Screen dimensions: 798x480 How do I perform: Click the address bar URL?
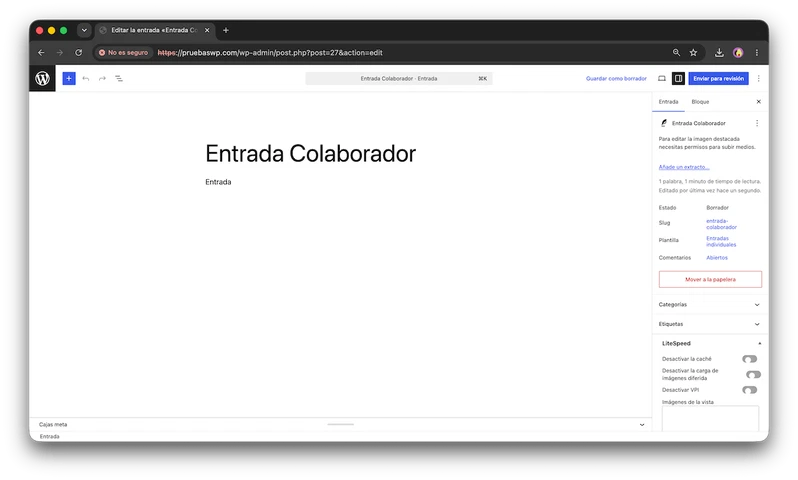270,52
